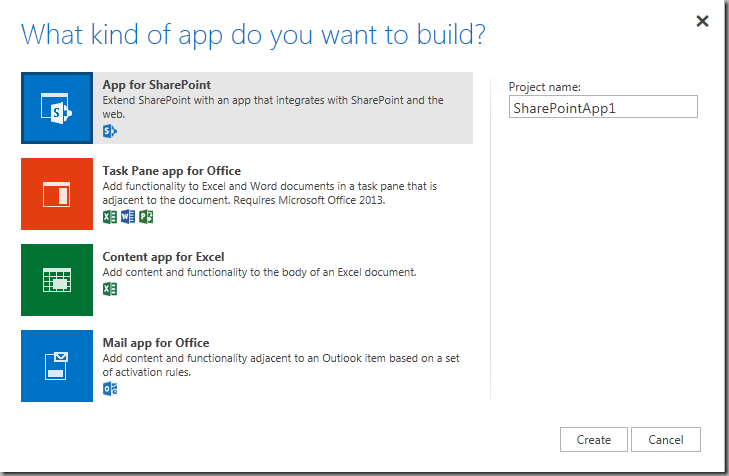
Task: Select Task Pane app for Office title
Action: (x=171, y=171)
